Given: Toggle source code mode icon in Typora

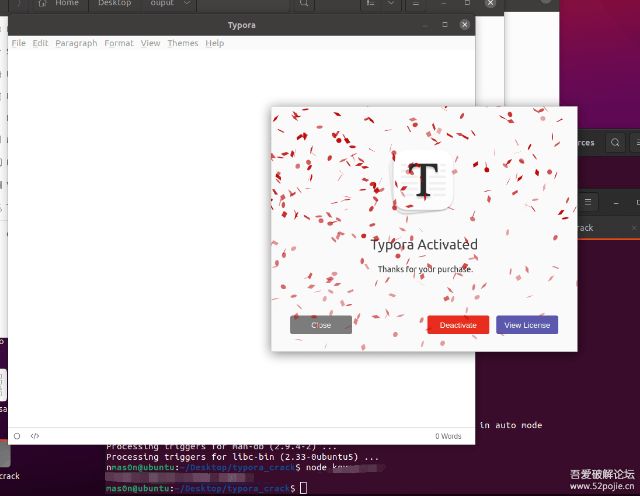Looking at the screenshot, I should point(35,436).
